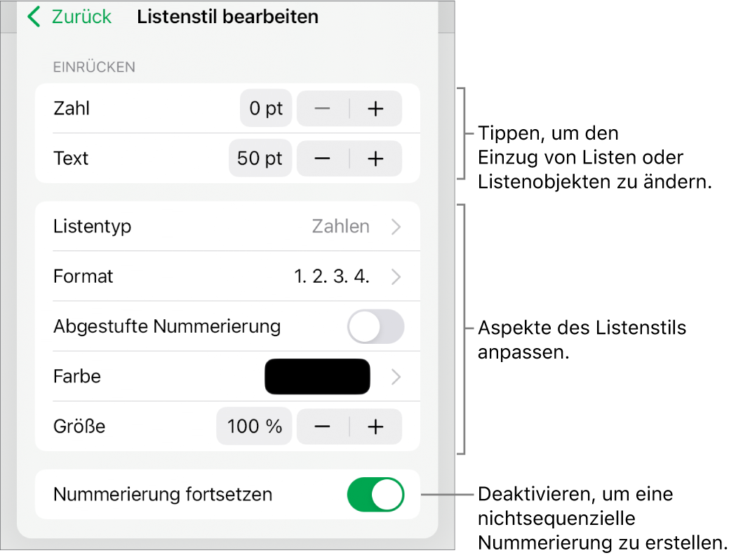
Task: Tap the 50 pt Text value field
Action: [260, 159]
